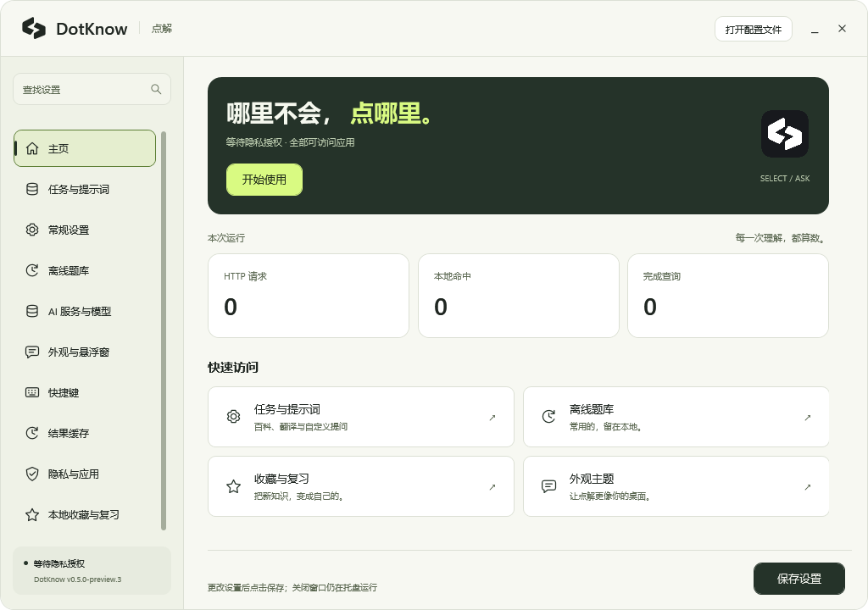868x610 pixels.
Task: Click DotKnow v0.5.0-preview.3 version text
Action: click(x=77, y=579)
